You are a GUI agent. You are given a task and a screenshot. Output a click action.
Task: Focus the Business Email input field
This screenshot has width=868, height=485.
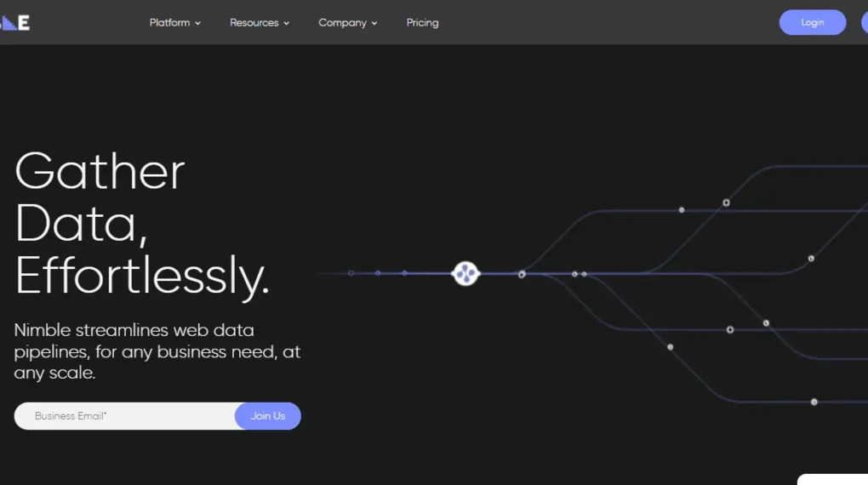125,416
